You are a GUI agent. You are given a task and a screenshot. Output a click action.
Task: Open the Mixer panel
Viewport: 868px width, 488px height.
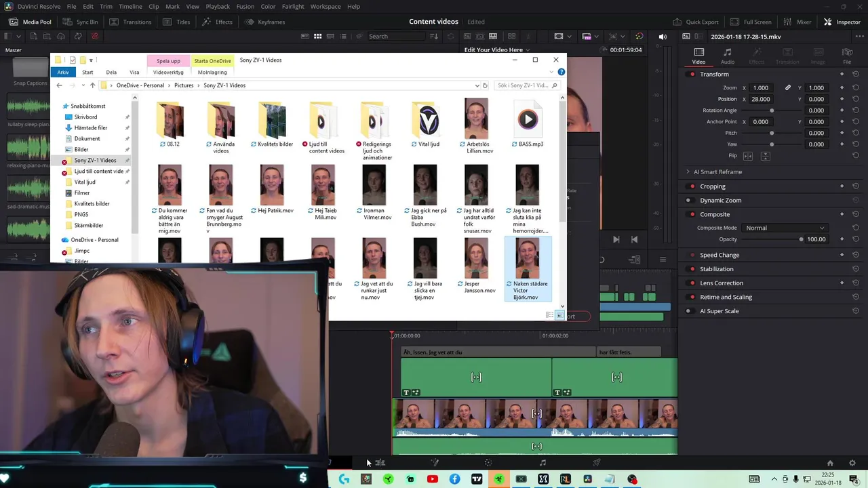797,22
